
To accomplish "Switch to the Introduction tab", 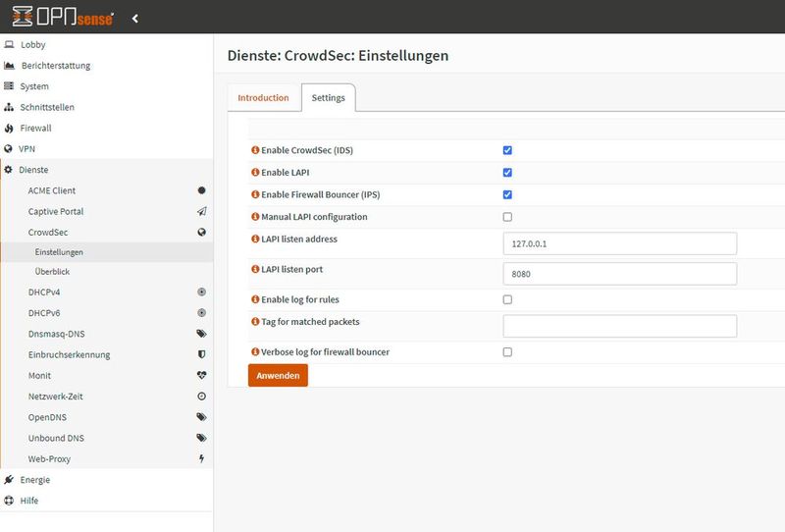I will (x=263, y=98).
